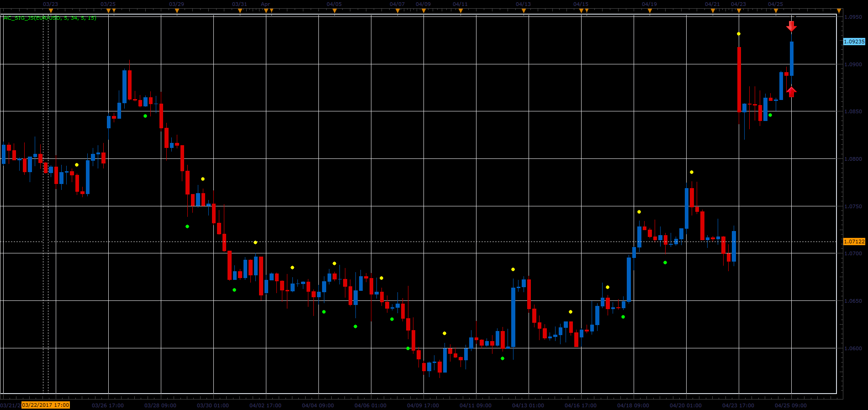Image resolution: width=868 pixels, height=410 pixels.
Task: Click the 03/26 17:00 time axis label
Action: tap(108, 405)
